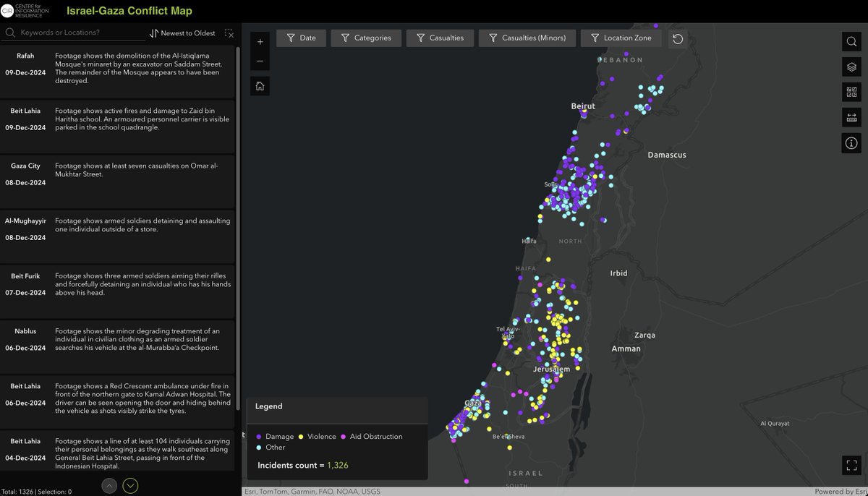Viewport: 868px width, 496px height.
Task: Open the Categories filter dropdown
Action: tap(366, 37)
